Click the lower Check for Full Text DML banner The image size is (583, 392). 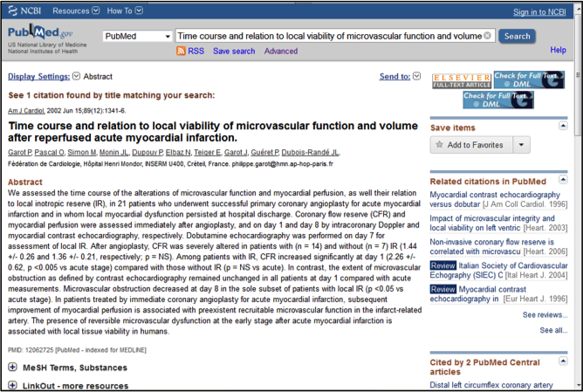point(498,100)
